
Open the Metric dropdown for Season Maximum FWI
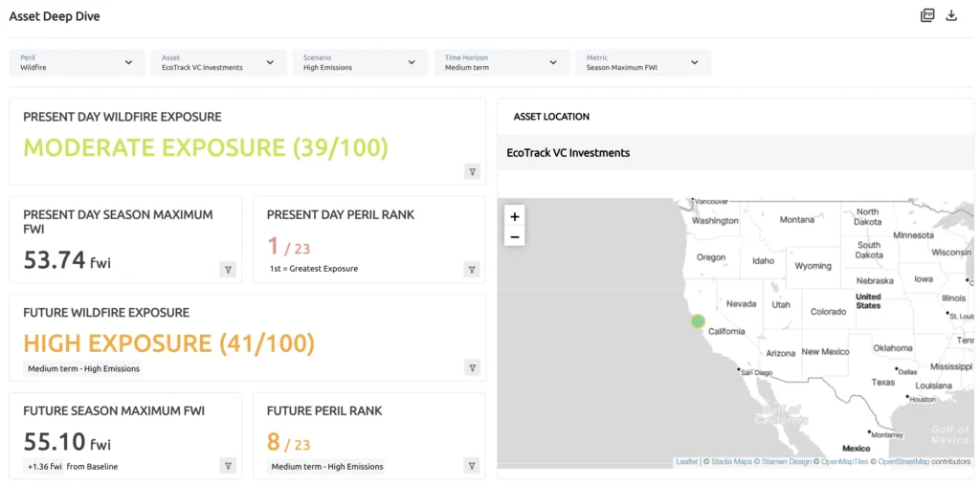coord(643,63)
